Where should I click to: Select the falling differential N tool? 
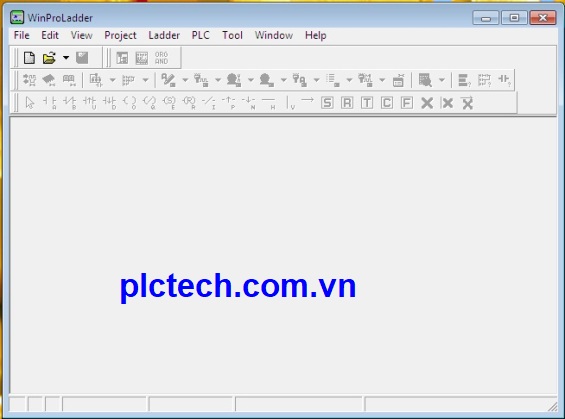[249, 103]
